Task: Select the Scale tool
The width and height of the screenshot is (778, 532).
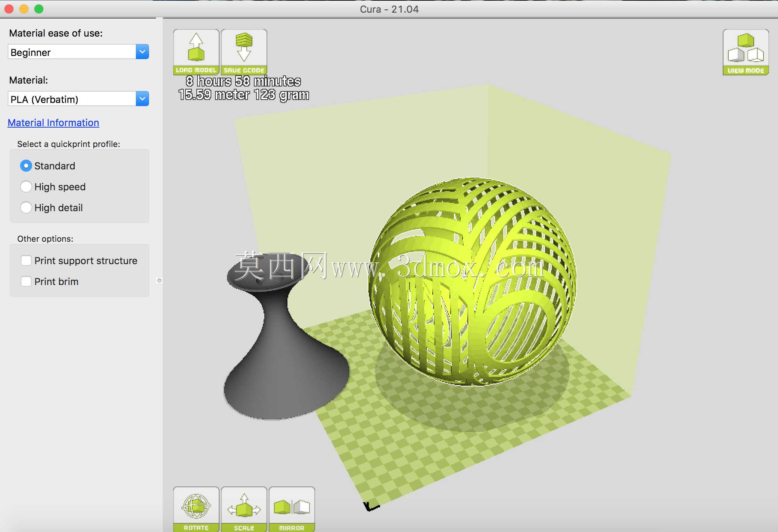Action: 244,509
